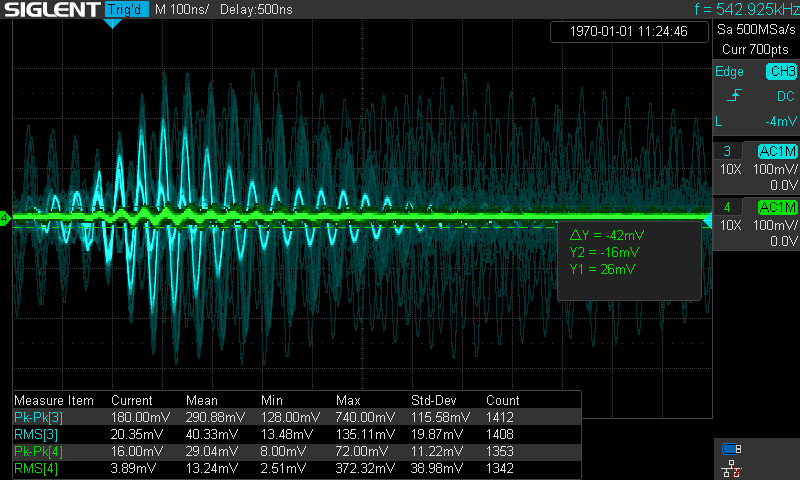Image resolution: width=800 pixels, height=480 pixels.
Task: Click the date and time display
Action: tap(628, 32)
